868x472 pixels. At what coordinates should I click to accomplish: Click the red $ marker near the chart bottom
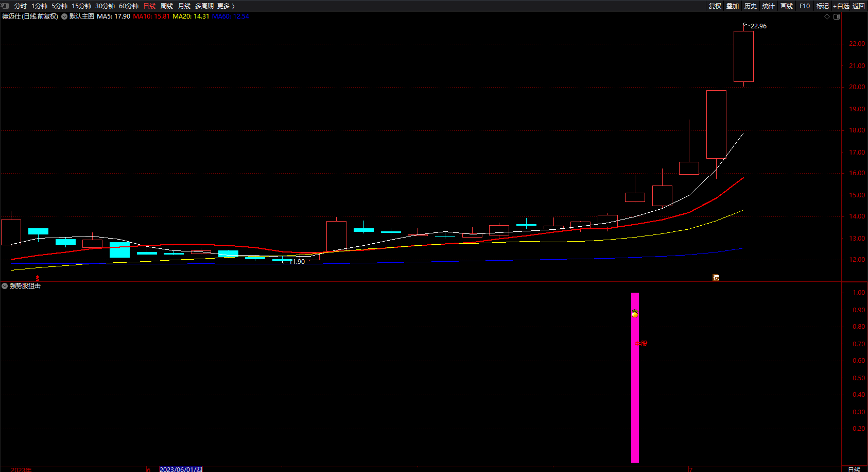tap(37, 278)
